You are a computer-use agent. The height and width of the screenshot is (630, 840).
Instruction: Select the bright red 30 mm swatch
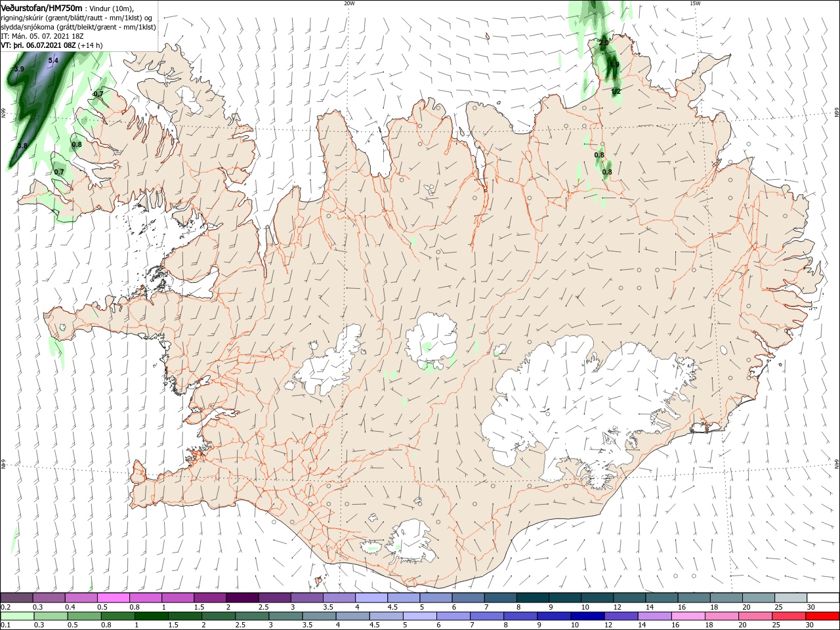point(822,616)
